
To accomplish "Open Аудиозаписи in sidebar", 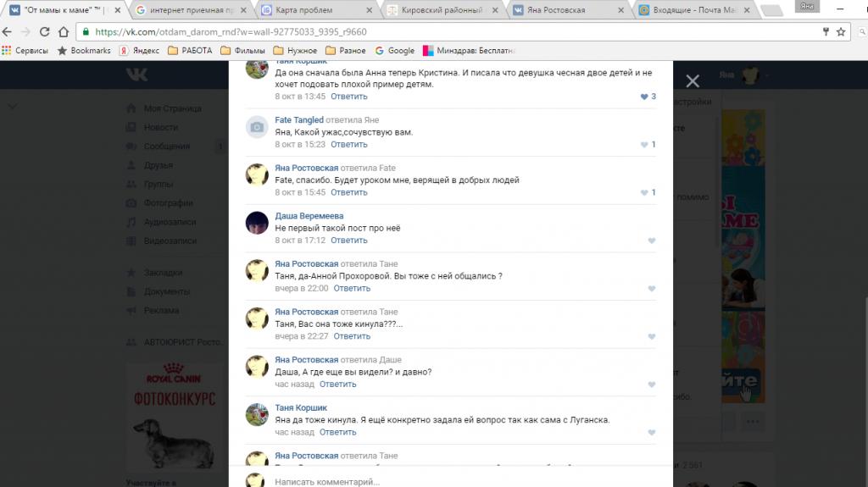I will [x=160, y=222].
